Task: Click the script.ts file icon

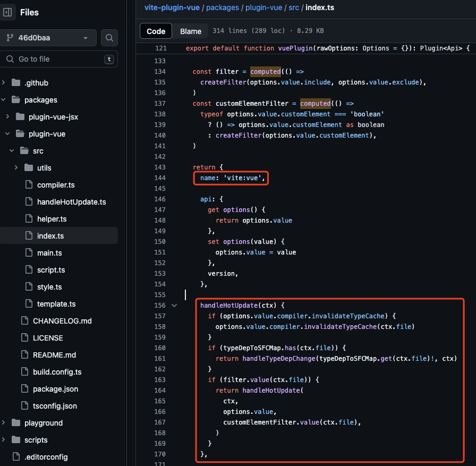Action: coord(29,269)
